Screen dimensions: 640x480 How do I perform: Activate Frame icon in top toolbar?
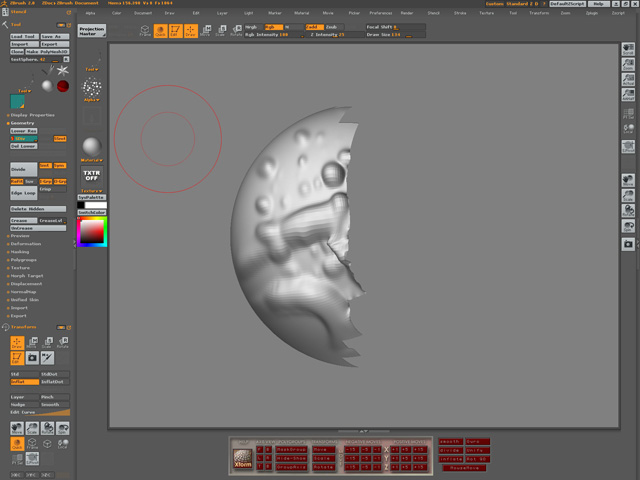(145, 31)
